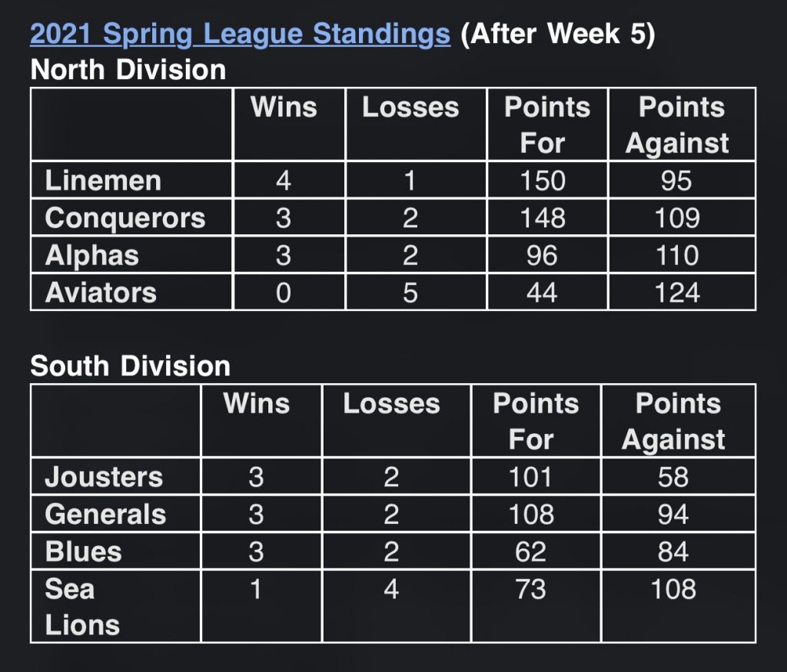Click the Jousters team name

(x=104, y=477)
